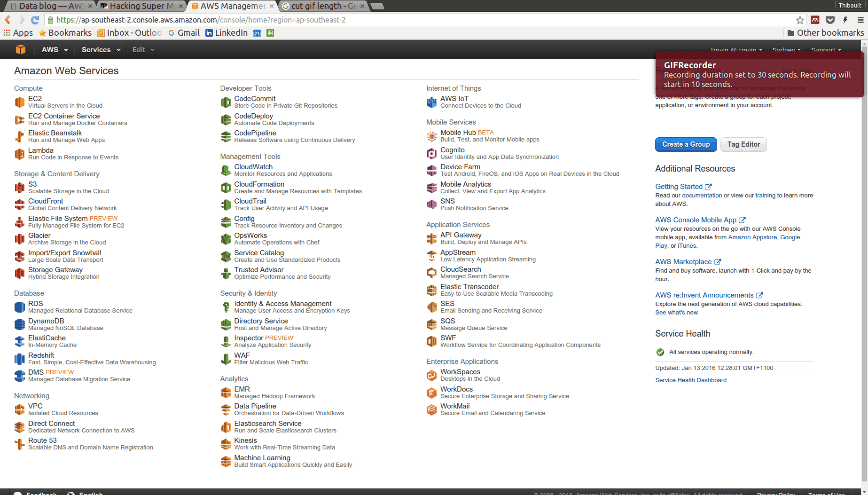This screenshot has width=868, height=495.
Task: Open the AWS Marketplace link
Action: [688, 262]
